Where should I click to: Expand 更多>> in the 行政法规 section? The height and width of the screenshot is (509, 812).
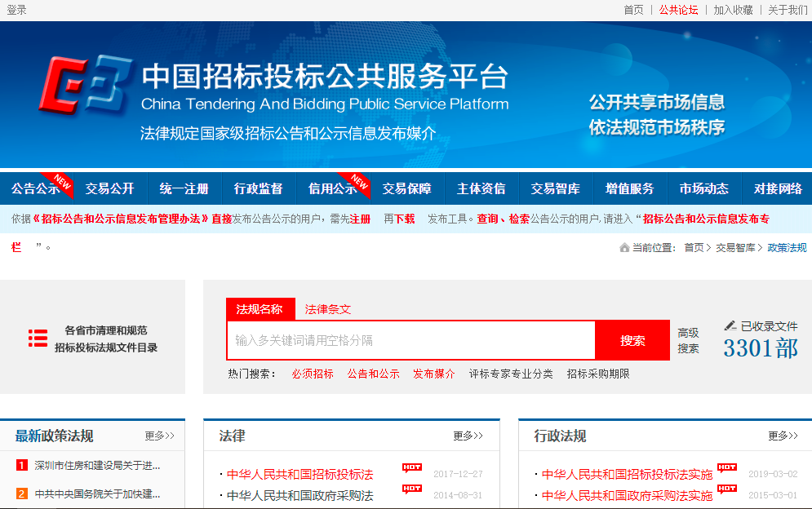click(x=783, y=436)
